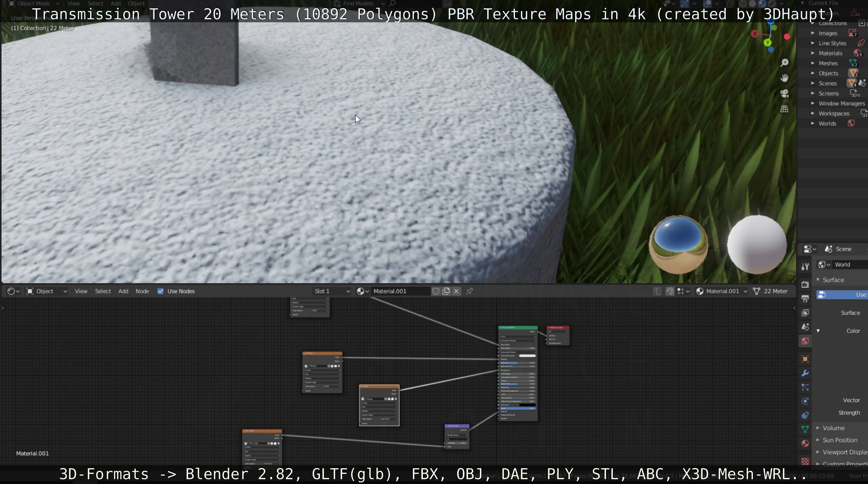Expand the Materials tree entry
Viewport: 868px width, 484px height.
coord(813,53)
